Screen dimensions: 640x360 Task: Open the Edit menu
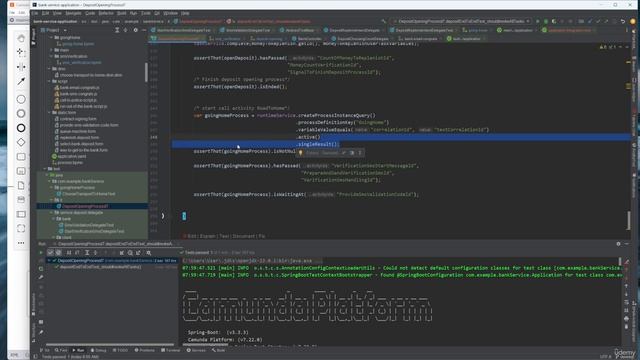[45, 13]
